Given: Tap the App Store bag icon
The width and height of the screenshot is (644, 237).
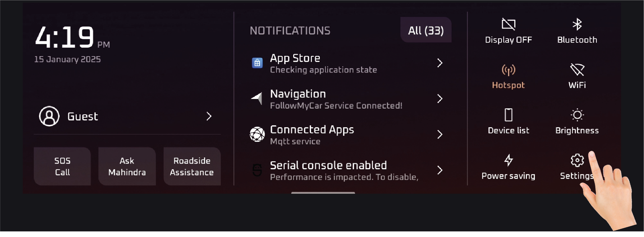Looking at the screenshot, I should [257, 63].
